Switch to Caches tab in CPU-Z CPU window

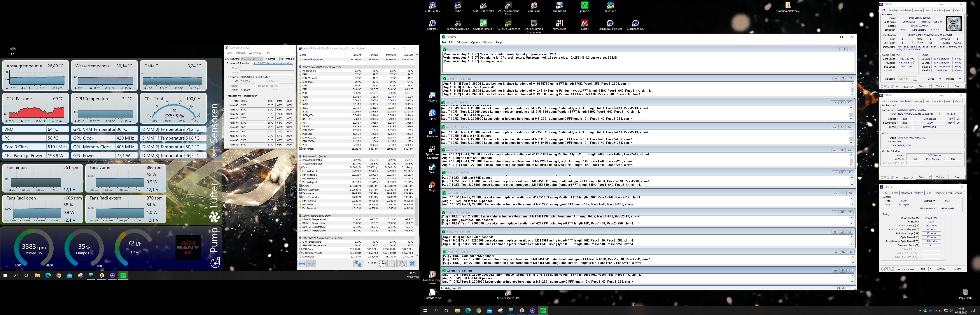click(894, 11)
